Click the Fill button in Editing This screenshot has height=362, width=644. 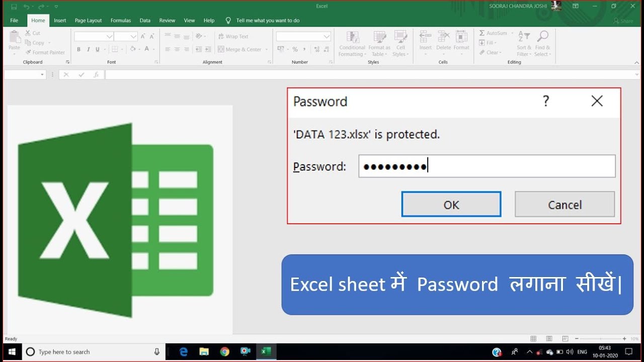pyautogui.click(x=488, y=43)
